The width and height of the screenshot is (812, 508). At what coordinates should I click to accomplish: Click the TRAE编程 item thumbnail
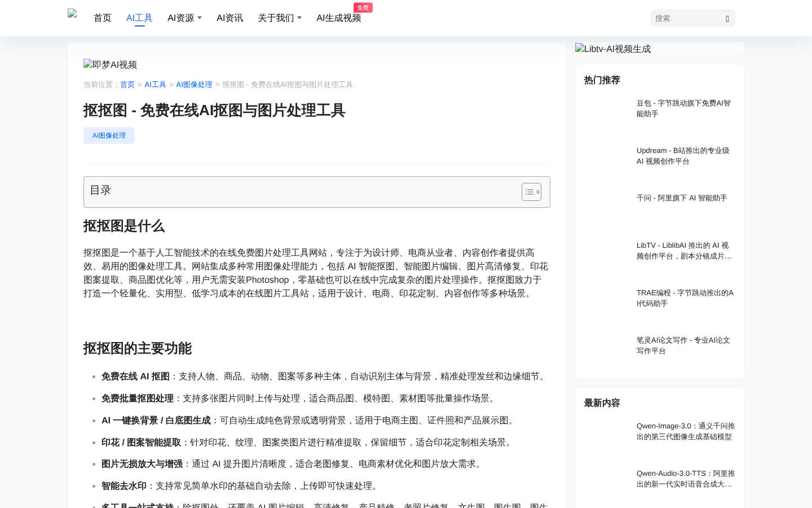[607, 303]
